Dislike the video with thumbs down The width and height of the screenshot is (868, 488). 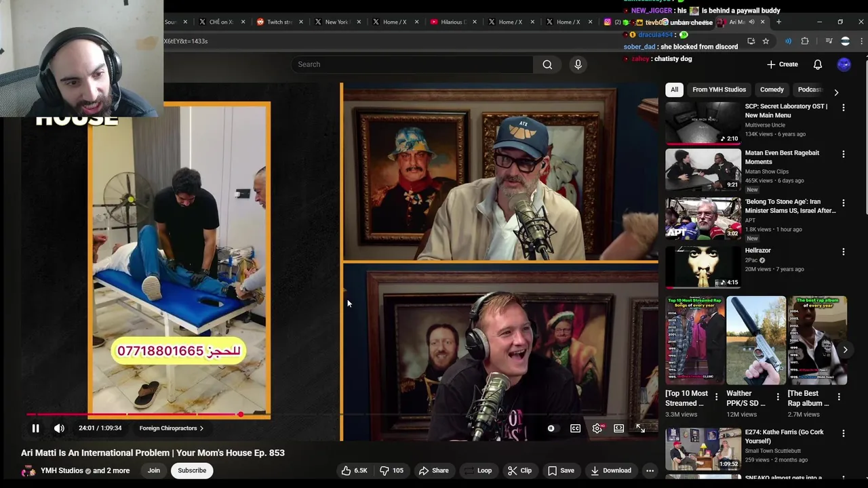[x=391, y=470]
